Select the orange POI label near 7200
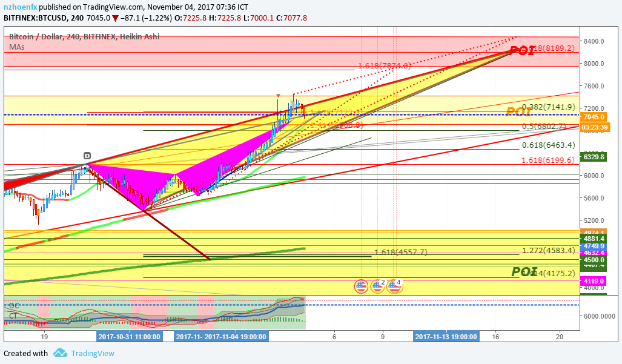Screen dimensions: 622x364 518,112
